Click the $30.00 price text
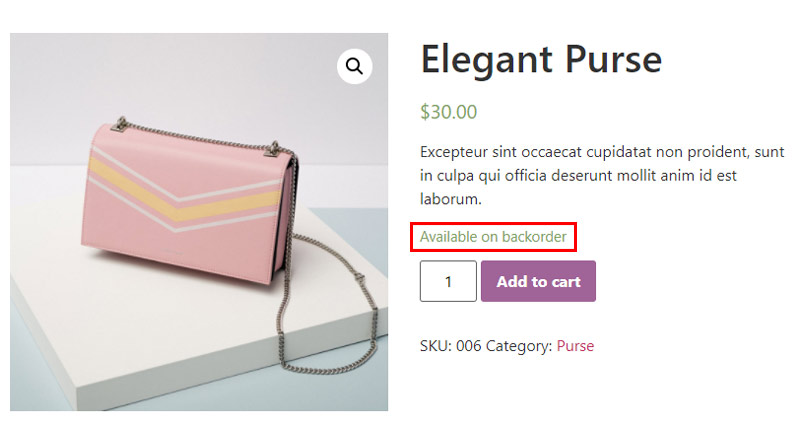The width and height of the screenshot is (800, 444). pyautogui.click(x=448, y=112)
